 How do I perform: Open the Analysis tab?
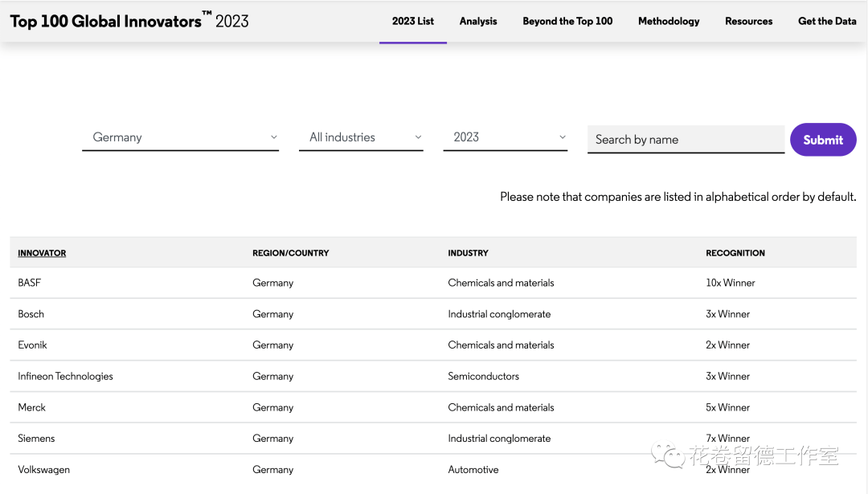pyautogui.click(x=478, y=21)
